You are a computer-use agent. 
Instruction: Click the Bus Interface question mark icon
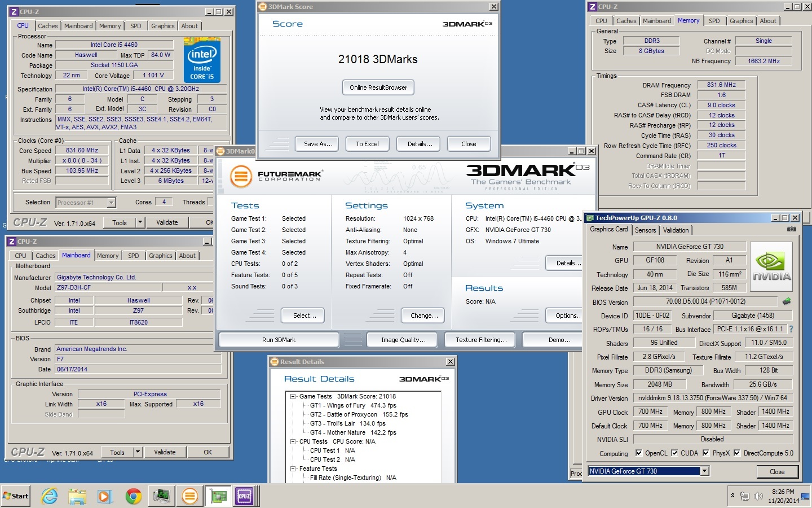(x=791, y=329)
